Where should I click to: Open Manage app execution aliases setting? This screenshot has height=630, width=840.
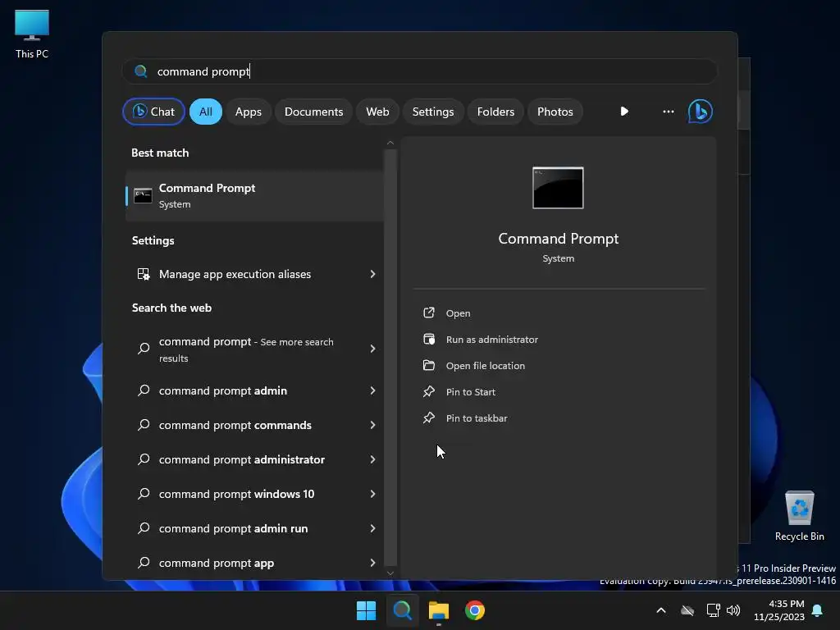click(254, 274)
